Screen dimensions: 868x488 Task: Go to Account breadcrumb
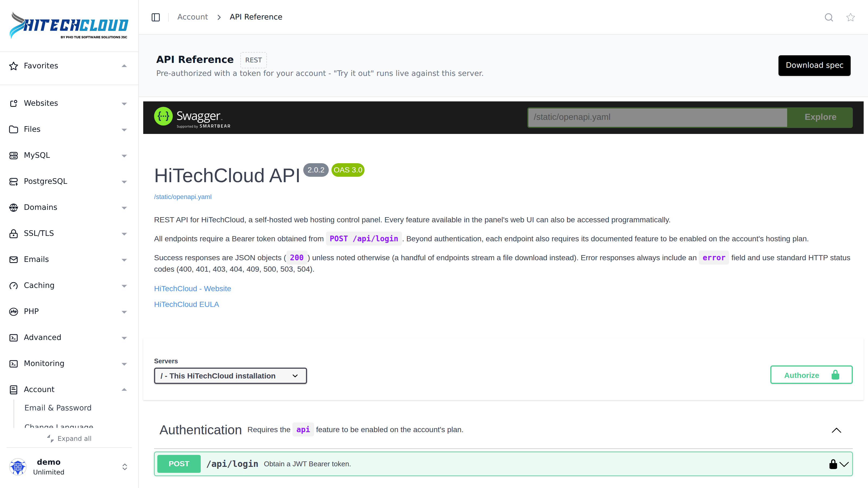(192, 17)
